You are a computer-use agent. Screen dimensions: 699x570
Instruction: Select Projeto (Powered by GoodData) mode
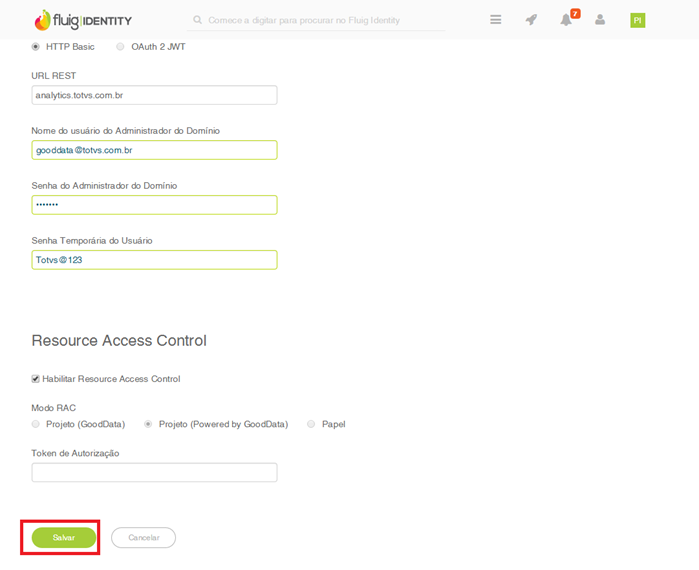point(148,424)
